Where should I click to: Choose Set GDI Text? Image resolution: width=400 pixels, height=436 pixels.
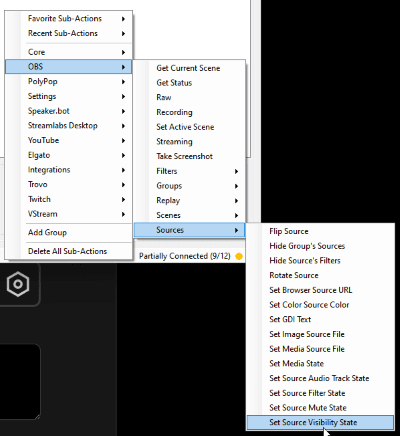(320, 319)
